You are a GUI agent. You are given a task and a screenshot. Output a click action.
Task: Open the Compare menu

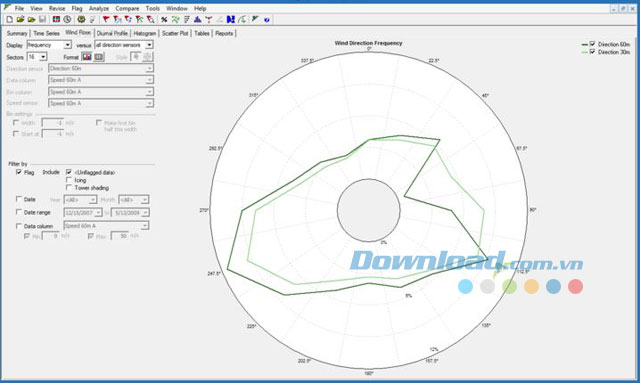127,8
